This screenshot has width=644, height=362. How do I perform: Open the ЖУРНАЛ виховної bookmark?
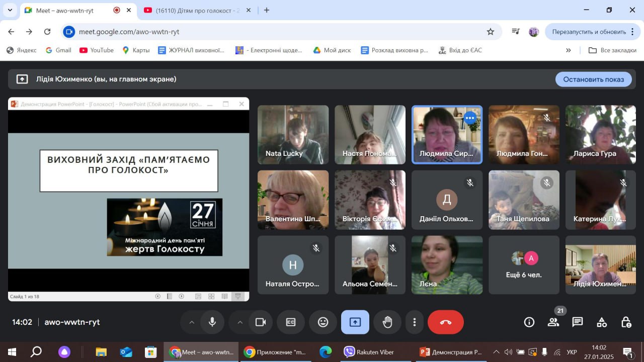[x=191, y=50]
